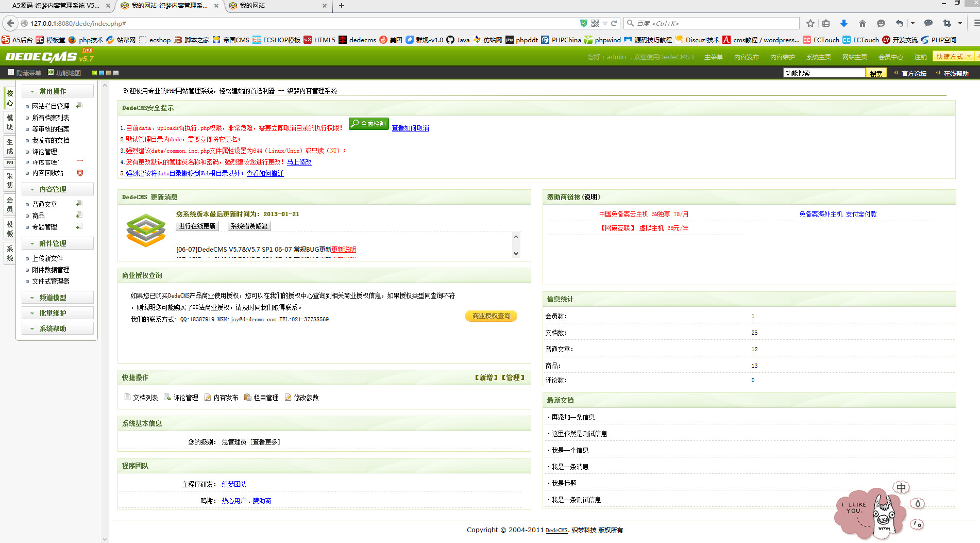Open the 查看如何取消 link
Viewport: 980px width, 543px height.
pyautogui.click(x=411, y=128)
